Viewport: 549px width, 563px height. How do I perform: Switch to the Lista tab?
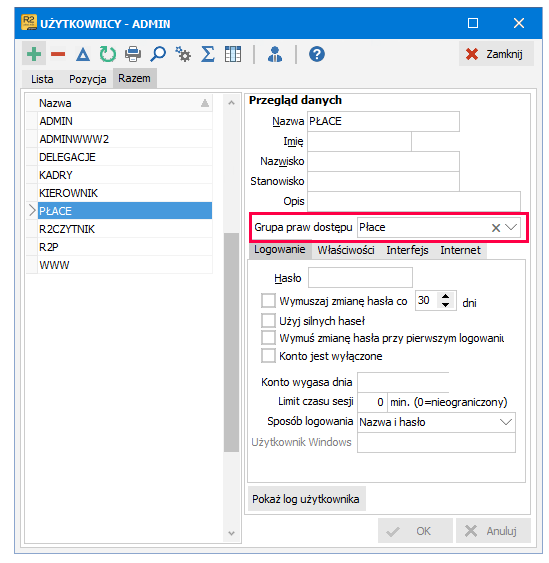click(x=42, y=79)
